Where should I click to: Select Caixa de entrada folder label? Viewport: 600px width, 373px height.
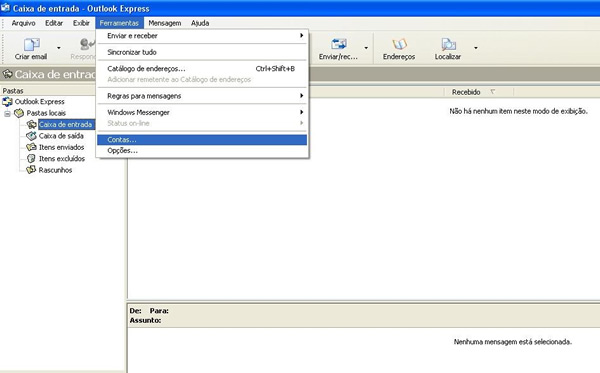point(66,124)
